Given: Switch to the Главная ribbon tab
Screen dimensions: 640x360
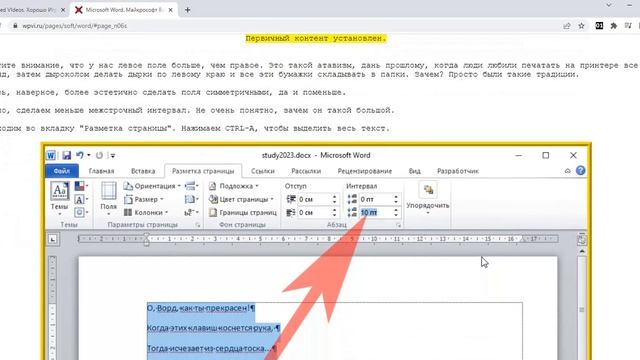Looking at the screenshot, I should click(101, 171).
